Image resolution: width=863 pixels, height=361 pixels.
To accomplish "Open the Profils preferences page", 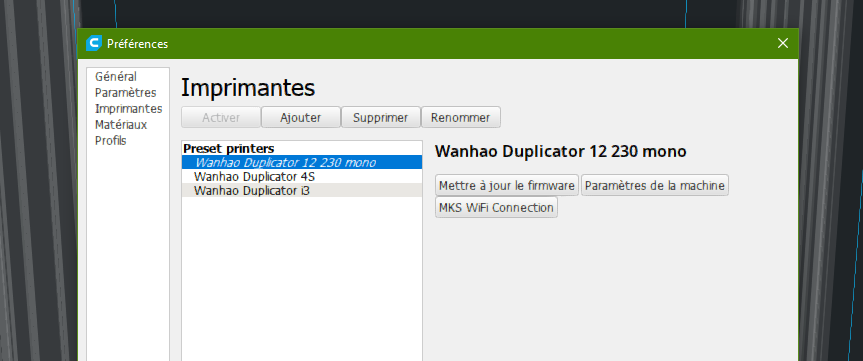I will [111, 140].
